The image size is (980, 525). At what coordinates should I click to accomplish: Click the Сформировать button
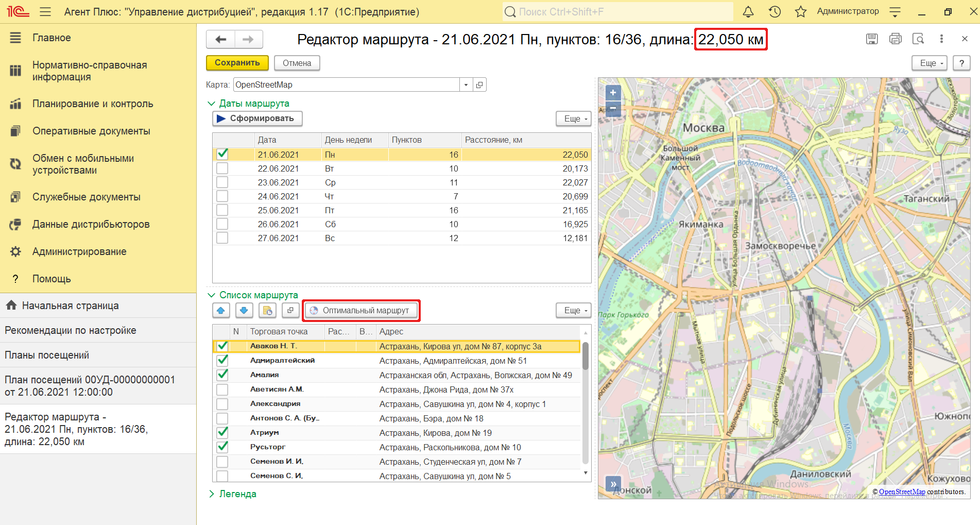click(257, 118)
